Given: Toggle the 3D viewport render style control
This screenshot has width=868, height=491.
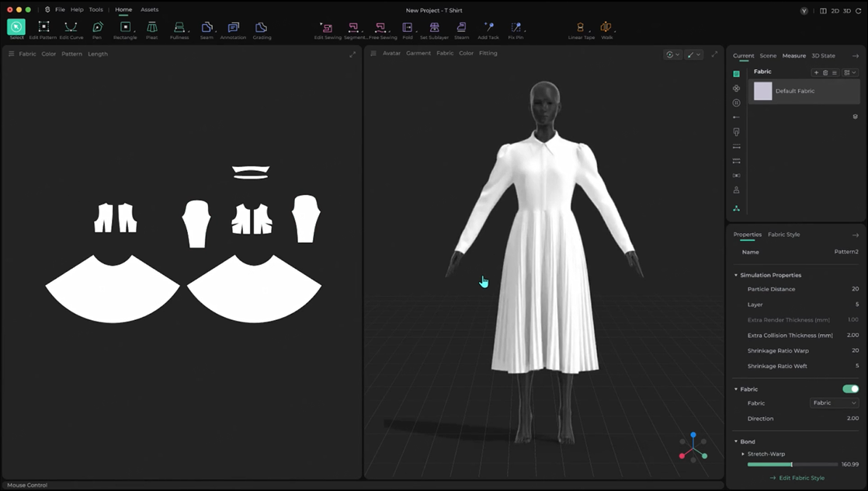Looking at the screenshot, I should [x=669, y=54].
